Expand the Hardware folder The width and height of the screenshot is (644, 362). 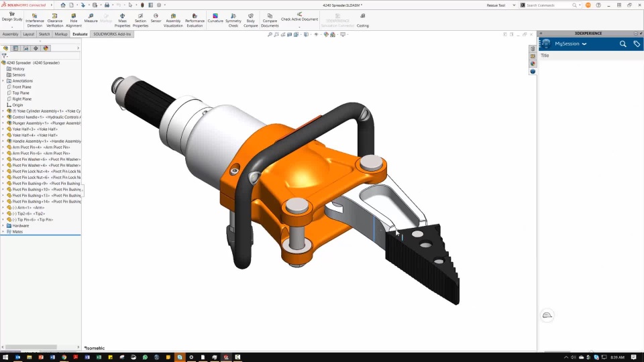[3, 226]
